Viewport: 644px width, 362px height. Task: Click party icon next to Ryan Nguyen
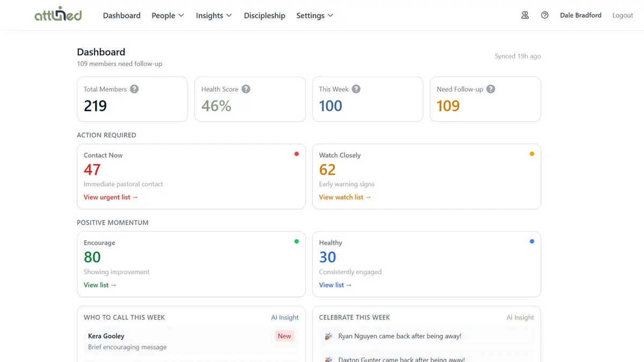329,336
